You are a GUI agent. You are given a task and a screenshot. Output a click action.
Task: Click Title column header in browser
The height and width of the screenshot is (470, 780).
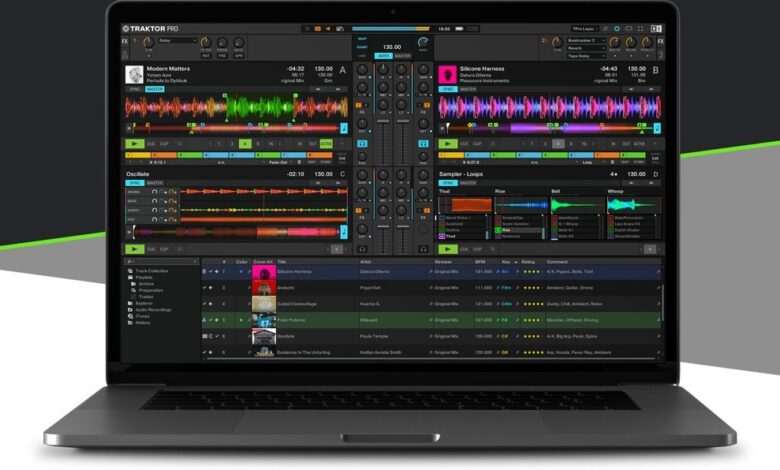point(282,262)
